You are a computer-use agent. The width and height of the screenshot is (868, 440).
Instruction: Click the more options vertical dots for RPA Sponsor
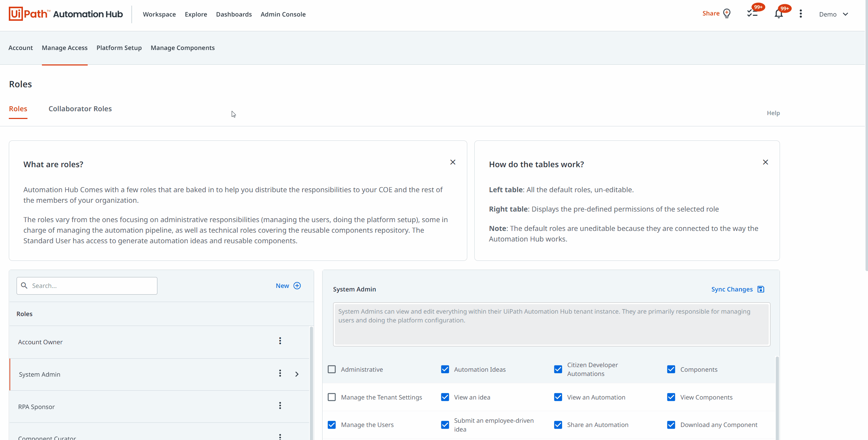pos(280,406)
